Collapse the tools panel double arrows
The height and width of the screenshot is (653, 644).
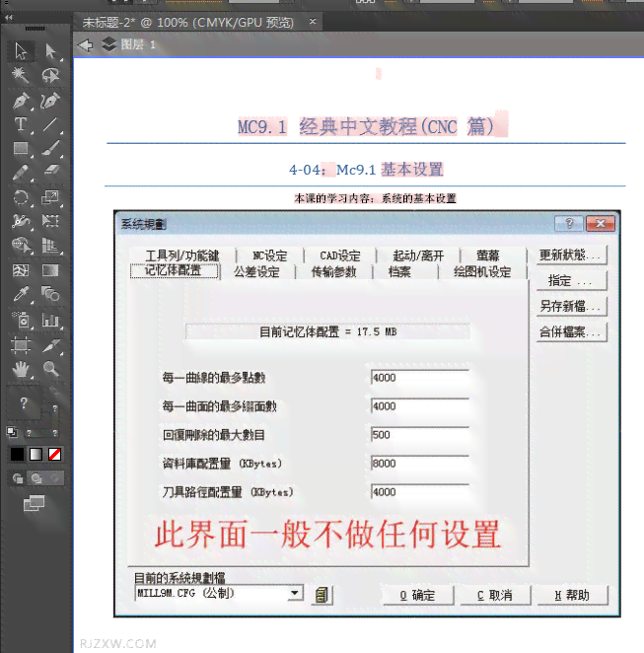(x=9, y=18)
